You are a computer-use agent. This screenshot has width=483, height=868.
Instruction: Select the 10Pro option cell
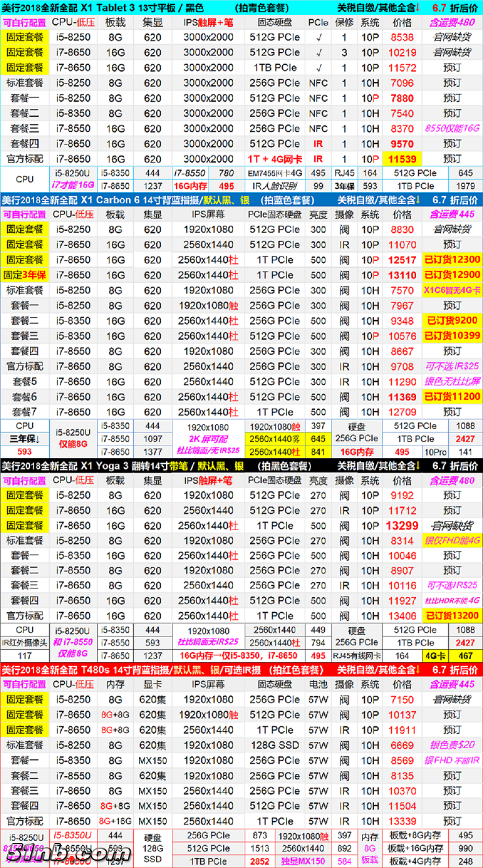coord(434,451)
